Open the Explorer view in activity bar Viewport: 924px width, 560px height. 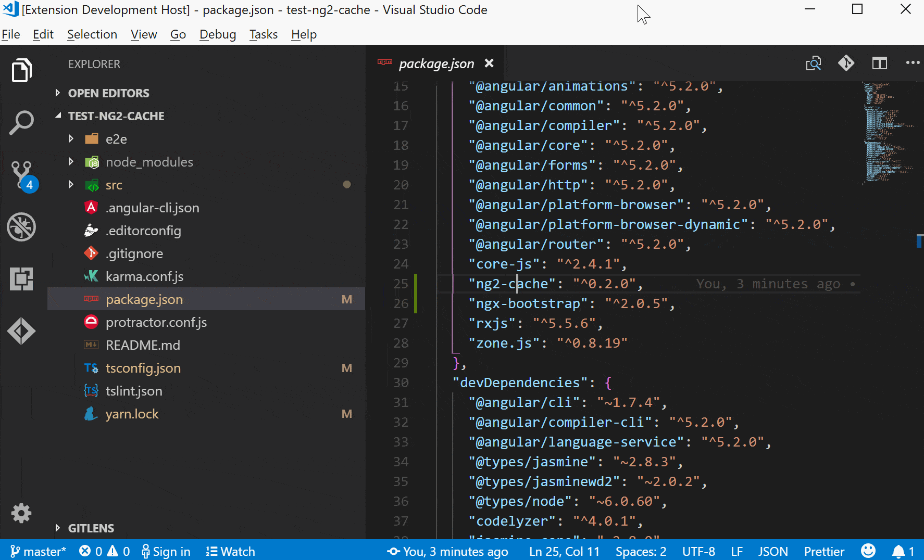click(21, 70)
